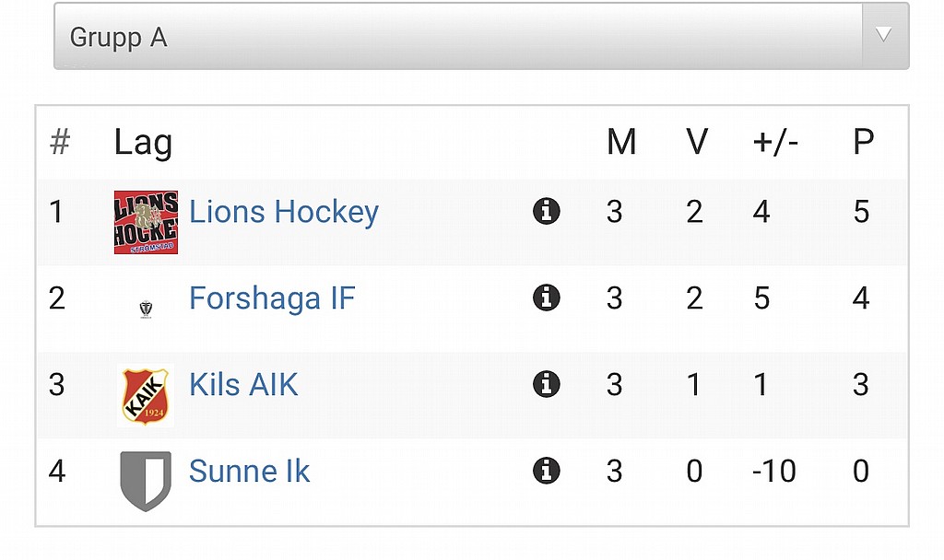Open info icon for Kils AIK

(547, 384)
